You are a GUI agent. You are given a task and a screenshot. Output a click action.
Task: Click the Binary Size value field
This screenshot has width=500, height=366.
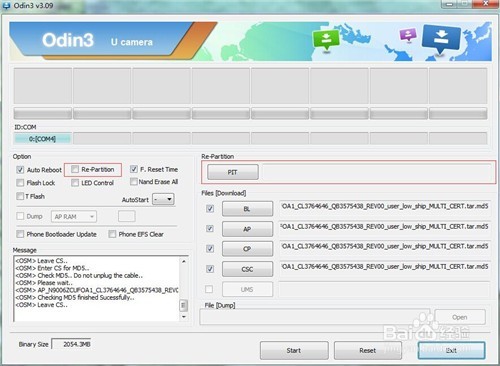(72, 344)
